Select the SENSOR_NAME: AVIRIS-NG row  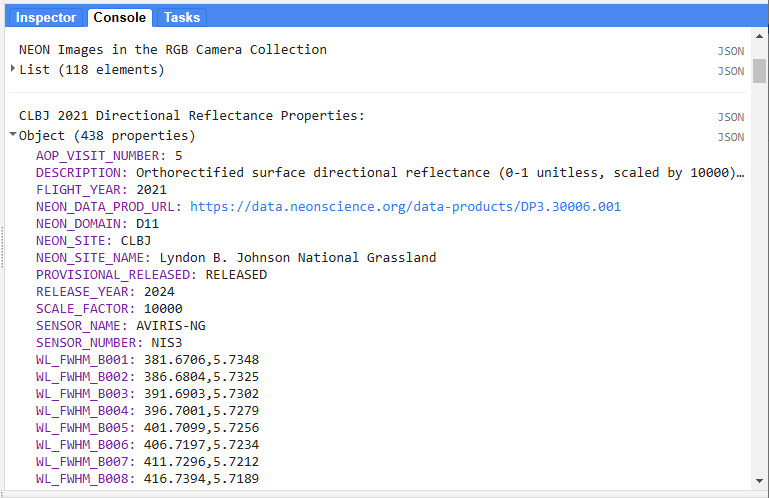[x=121, y=326]
